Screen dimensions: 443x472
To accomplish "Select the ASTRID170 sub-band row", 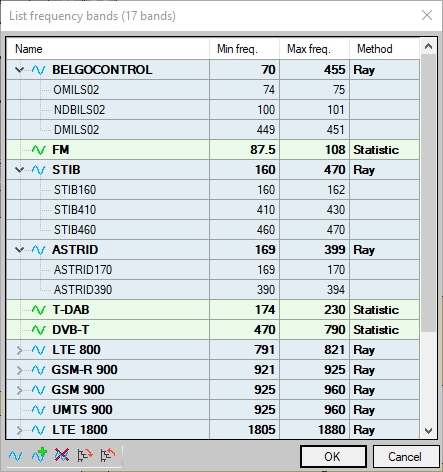I will point(213,270).
